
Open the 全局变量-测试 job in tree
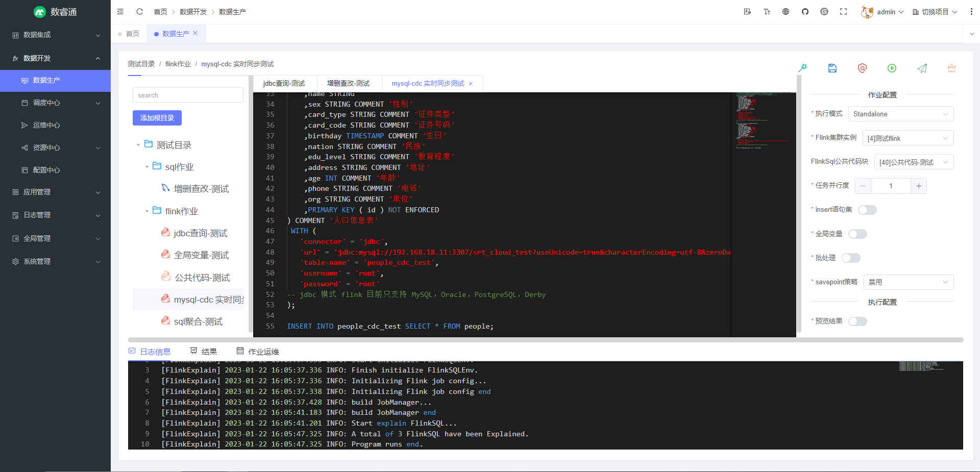(x=201, y=255)
